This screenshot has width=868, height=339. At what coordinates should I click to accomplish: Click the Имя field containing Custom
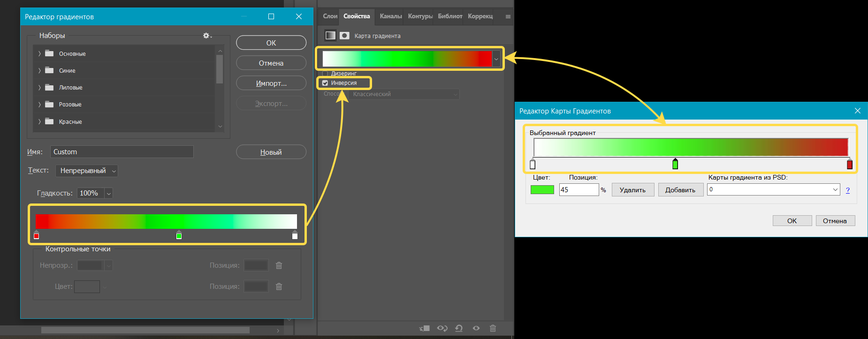(x=122, y=152)
